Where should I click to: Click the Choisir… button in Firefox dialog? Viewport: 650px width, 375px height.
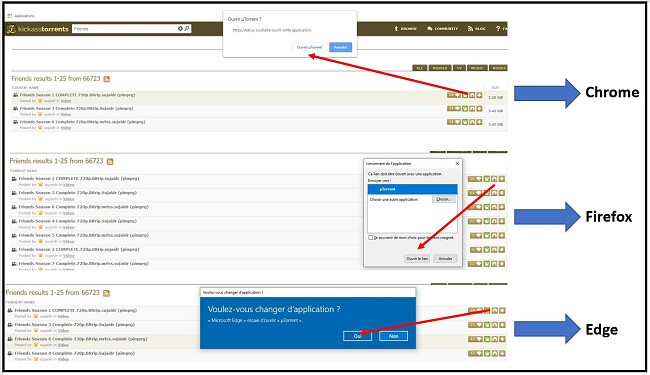[444, 199]
